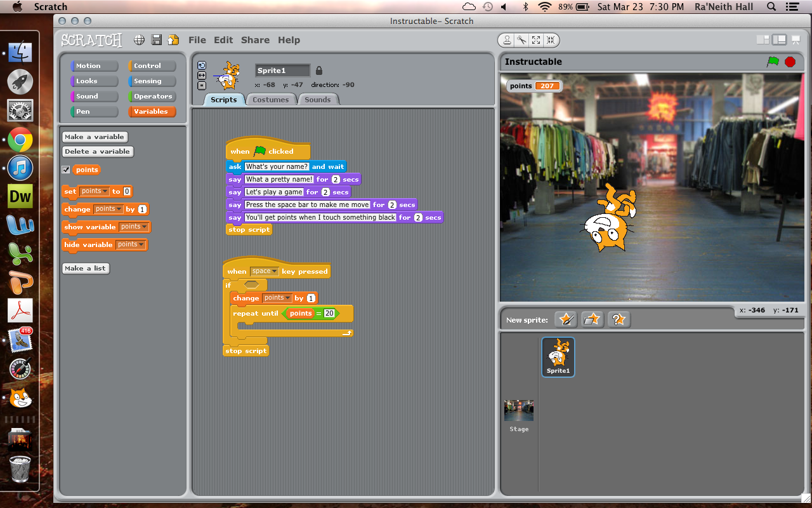
Task: Show the Operators blocks category
Action: [152, 97]
